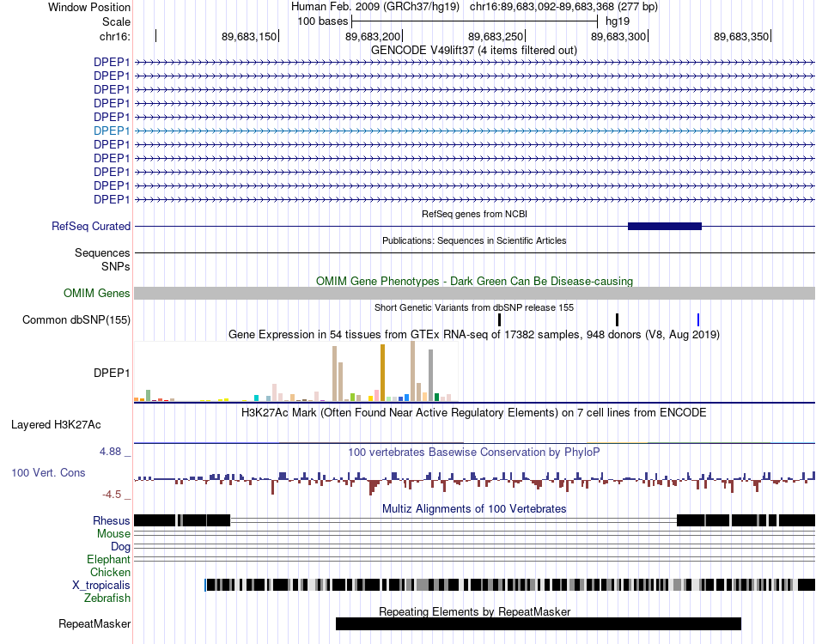The height and width of the screenshot is (644, 816).
Task: Open Short Genetic Variants from dbSNP title
Action: pyautogui.click(x=474, y=307)
